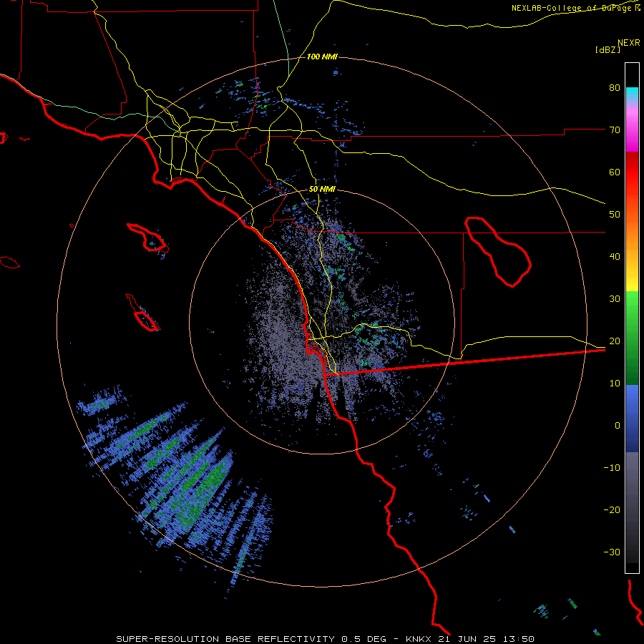
Task: Click the 30 dBZ tick label
Action: [615, 299]
